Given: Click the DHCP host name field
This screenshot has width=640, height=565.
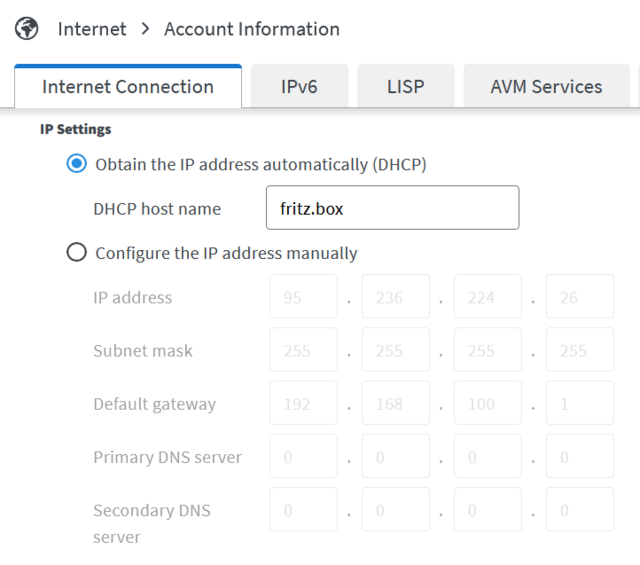Looking at the screenshot, I should click(392, 208).
